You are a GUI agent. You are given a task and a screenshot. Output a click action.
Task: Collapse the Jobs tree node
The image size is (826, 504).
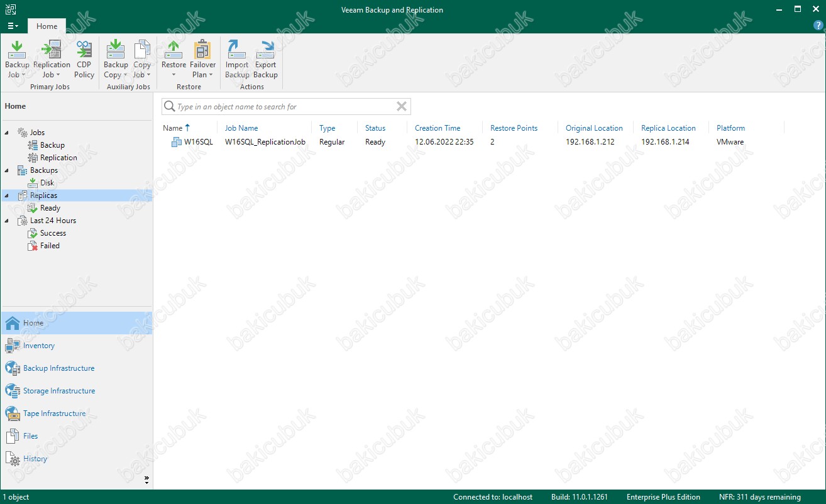(x=7, y=133)
